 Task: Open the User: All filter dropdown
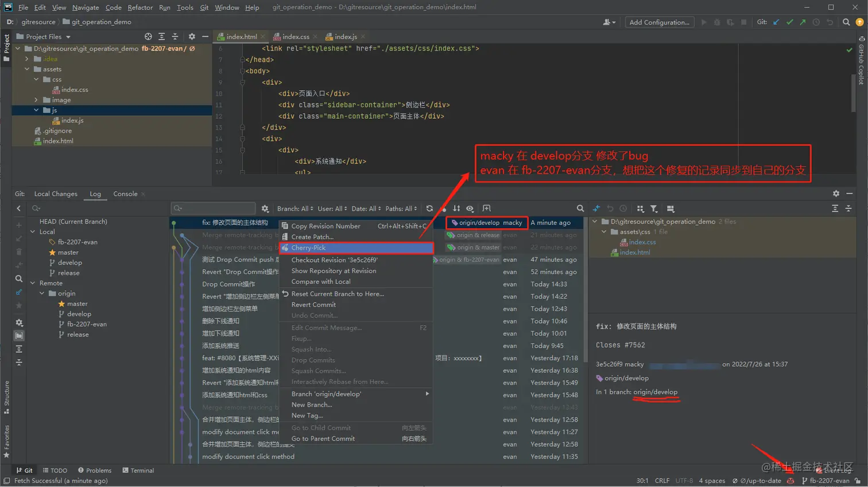click(332, 209)
